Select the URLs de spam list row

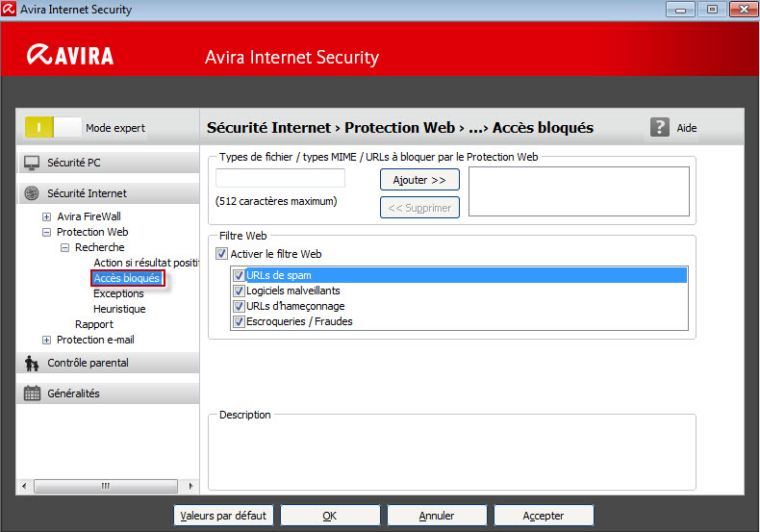click(460, 275)
